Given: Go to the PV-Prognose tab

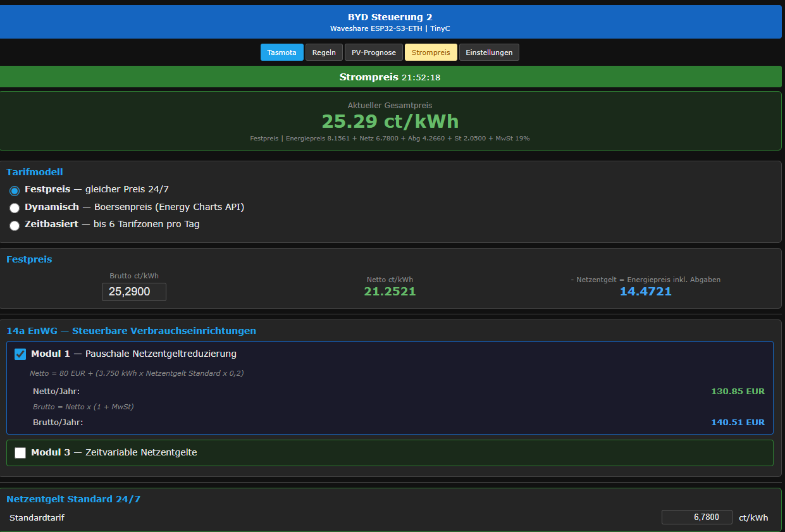Looking at the screenshot, I should click(x=373, y=53).
